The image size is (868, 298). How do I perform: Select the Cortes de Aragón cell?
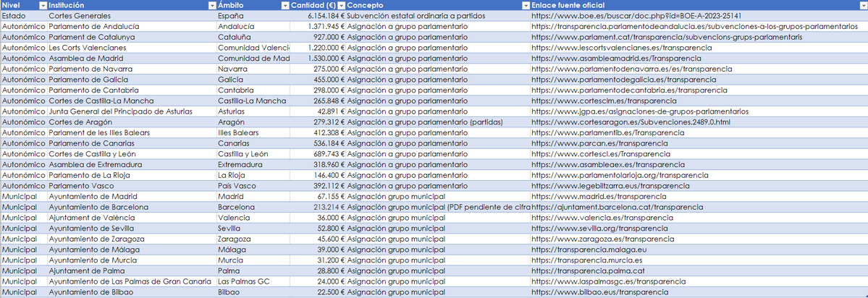[x=132, y=122]
